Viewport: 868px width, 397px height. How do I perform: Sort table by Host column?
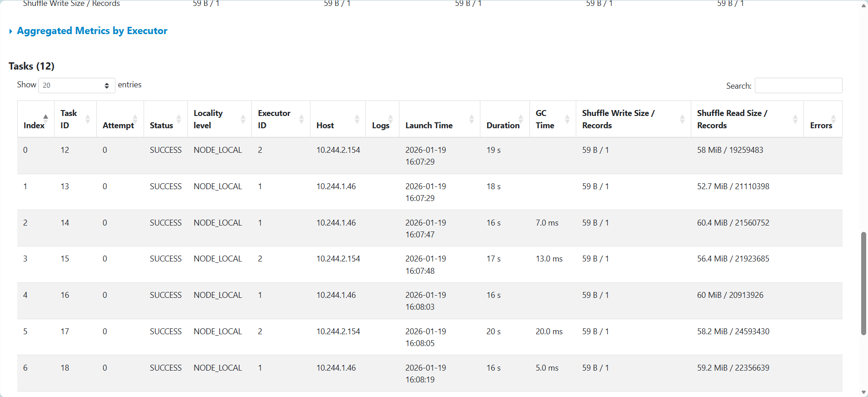357,119
